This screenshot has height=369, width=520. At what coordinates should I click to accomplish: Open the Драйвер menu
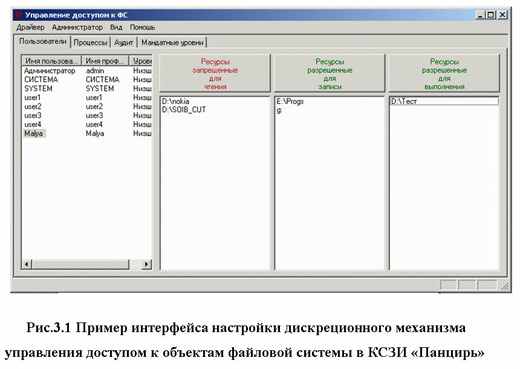[30, 27]
